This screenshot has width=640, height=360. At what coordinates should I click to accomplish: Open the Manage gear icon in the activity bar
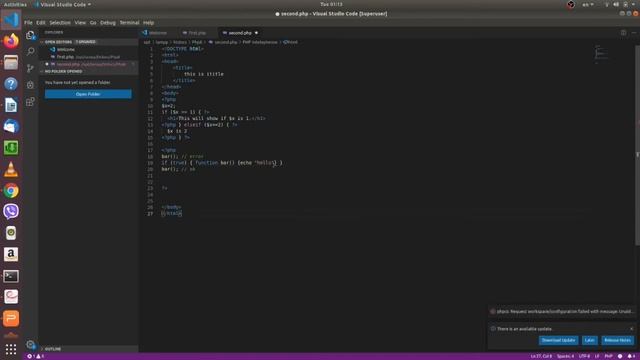pyautogui.click(x=30, y=345)
